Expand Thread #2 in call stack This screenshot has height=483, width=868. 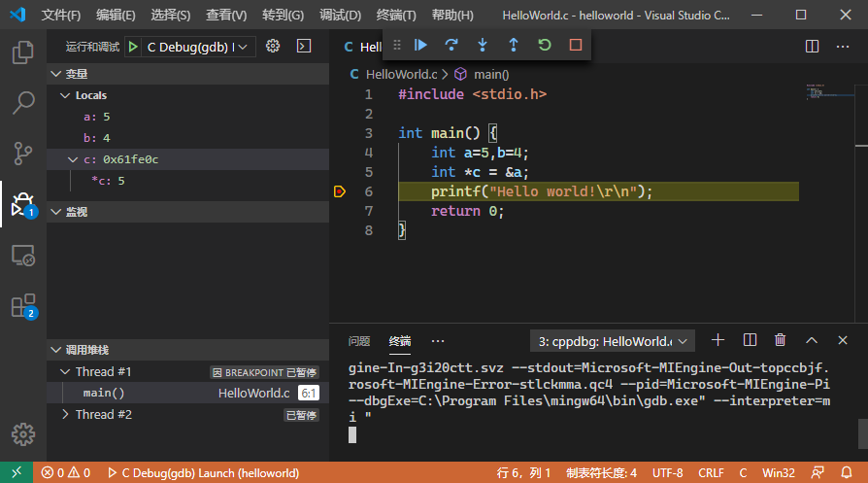pyautogui.click(x=65, y=415)
